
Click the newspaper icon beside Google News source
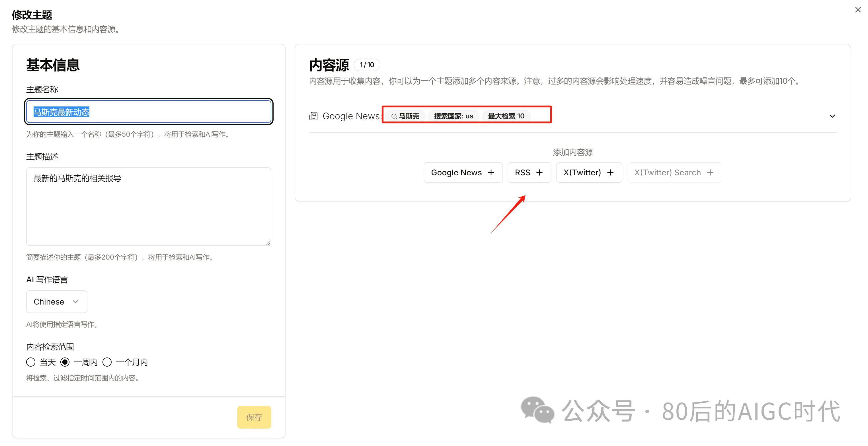pos(313,116)
